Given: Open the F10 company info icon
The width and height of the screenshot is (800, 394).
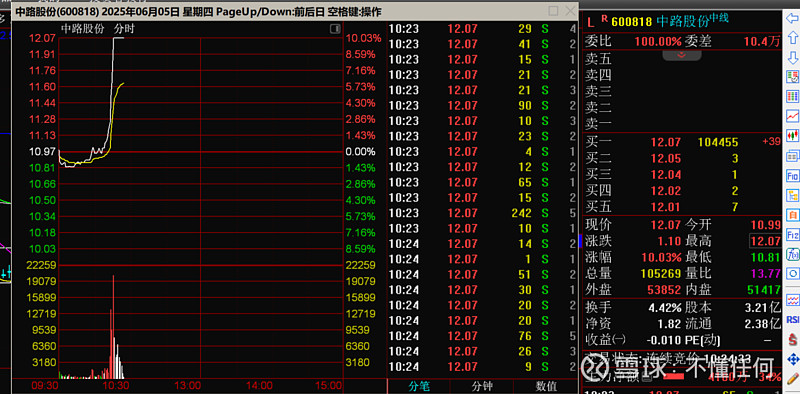Looking at the screenshot, I should pos(792,176).
